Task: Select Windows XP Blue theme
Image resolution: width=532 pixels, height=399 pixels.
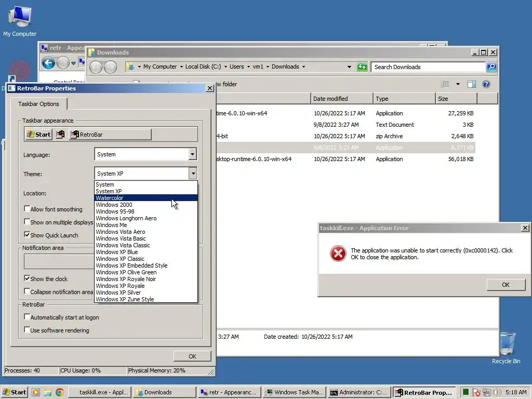Action: pos(146,252)
